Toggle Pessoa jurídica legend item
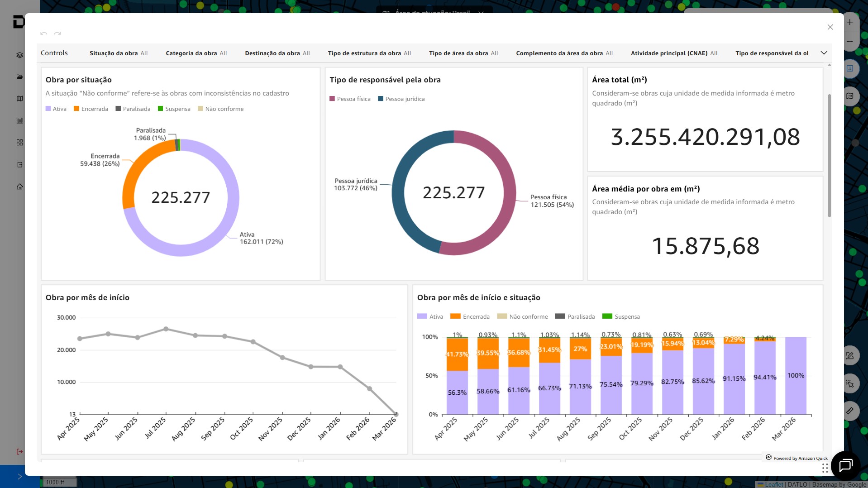 (x=401, y=99)
